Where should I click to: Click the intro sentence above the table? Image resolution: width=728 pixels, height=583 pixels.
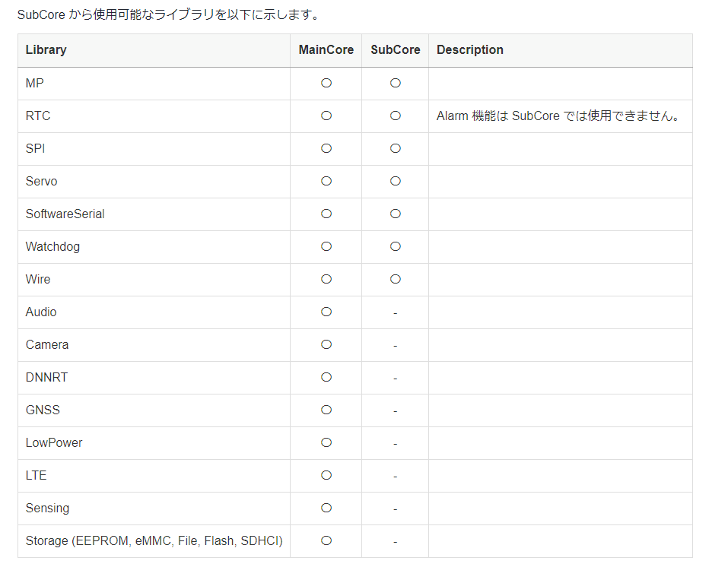[168, 14]
